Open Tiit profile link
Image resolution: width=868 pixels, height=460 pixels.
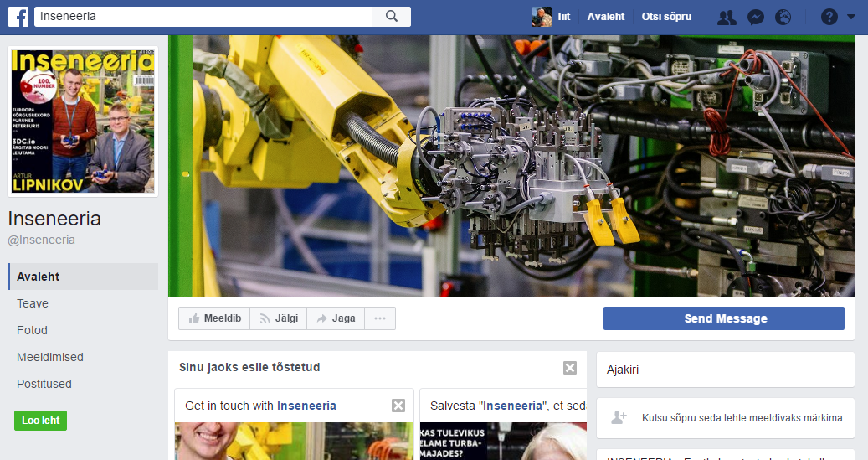click(x=563, y=17)
